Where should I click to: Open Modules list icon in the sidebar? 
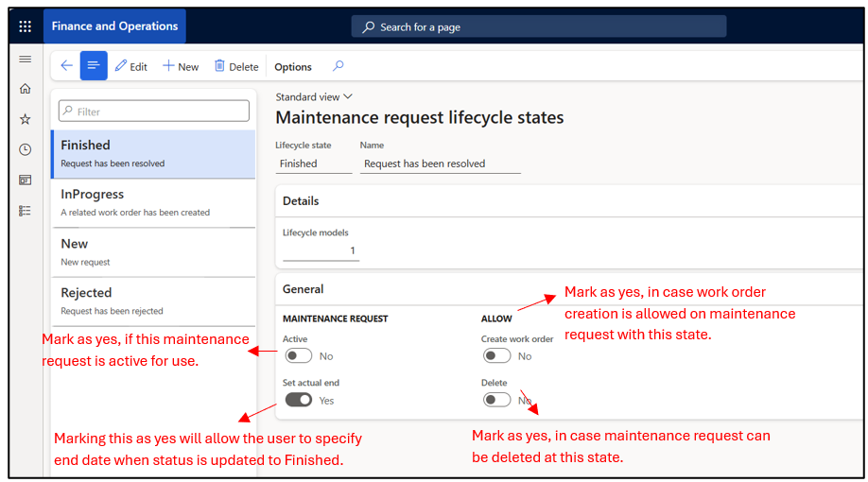[25, 211]
